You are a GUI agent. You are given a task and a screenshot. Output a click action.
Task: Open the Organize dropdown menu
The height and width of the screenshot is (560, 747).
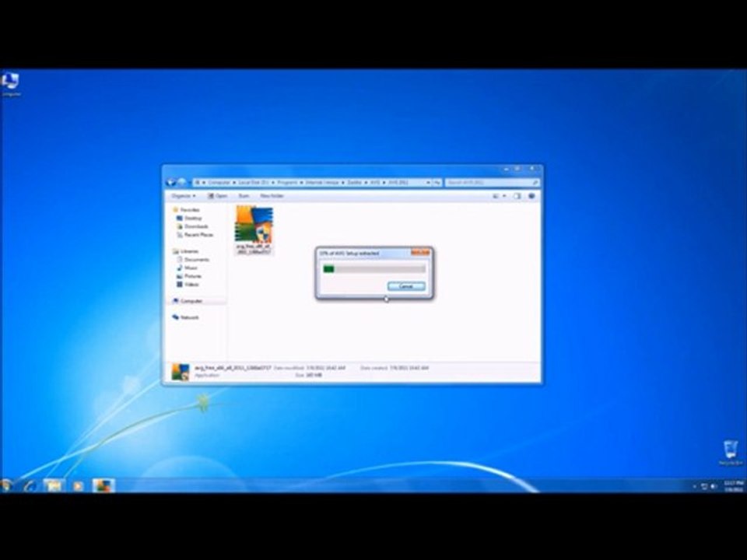pos(184,196)
